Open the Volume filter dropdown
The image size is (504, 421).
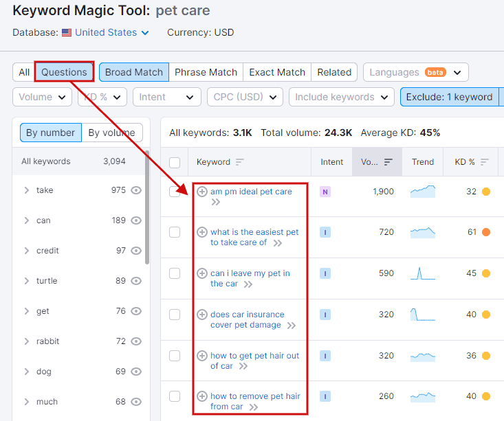pyautogui.click(x=42, y=97)
